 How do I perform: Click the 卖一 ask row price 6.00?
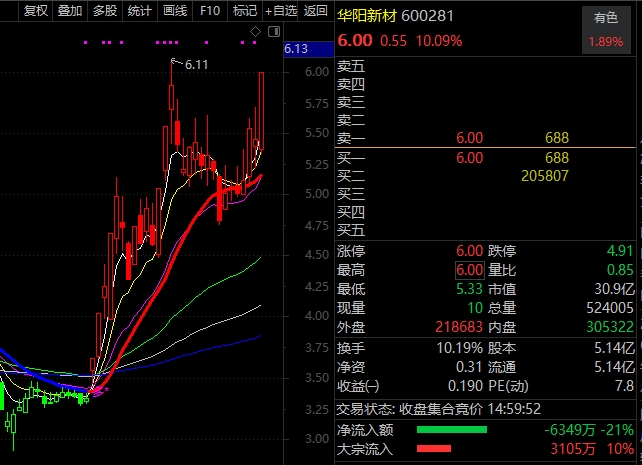470,138
